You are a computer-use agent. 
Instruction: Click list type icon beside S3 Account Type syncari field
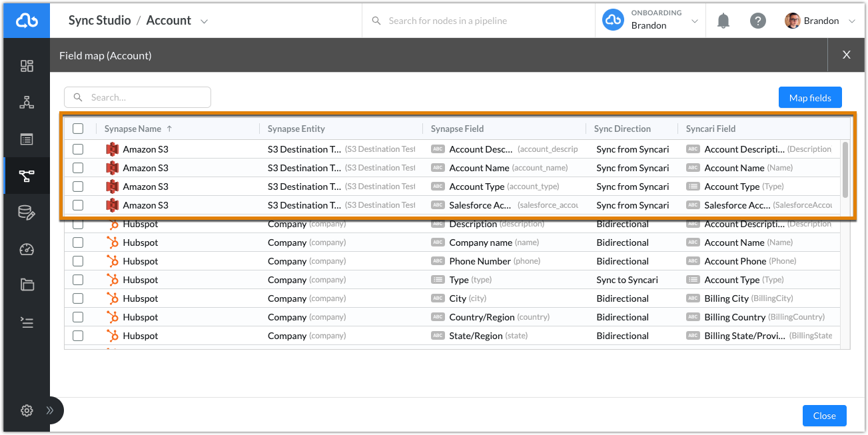693,187
